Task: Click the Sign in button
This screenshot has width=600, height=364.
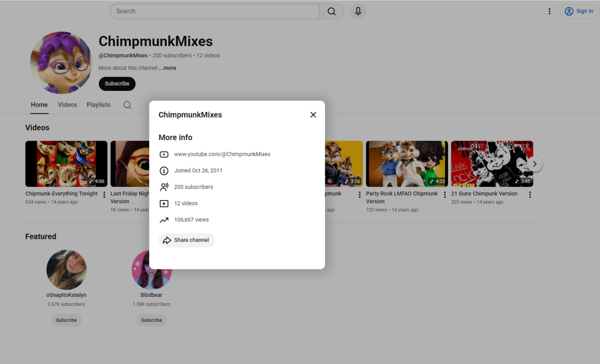Action: pyautogui.click(x=579, y=11)
